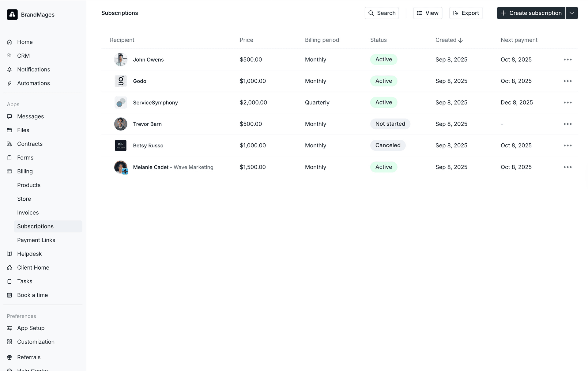Image resolution: width=588 pixels, height=371 pixels.
Task: Open the View options dropdown
Action: click(x=428, y=13)
